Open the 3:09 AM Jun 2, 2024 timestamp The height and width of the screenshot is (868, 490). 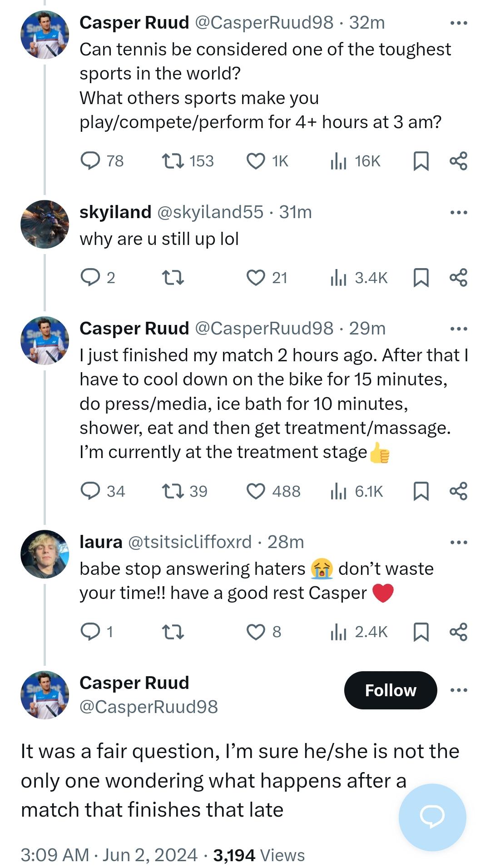(x=109, y=855)
